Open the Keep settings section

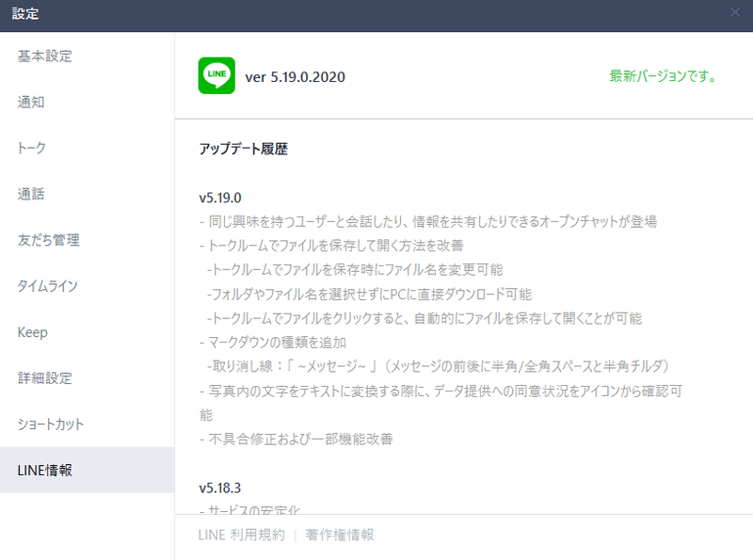(x=87, y=332)
